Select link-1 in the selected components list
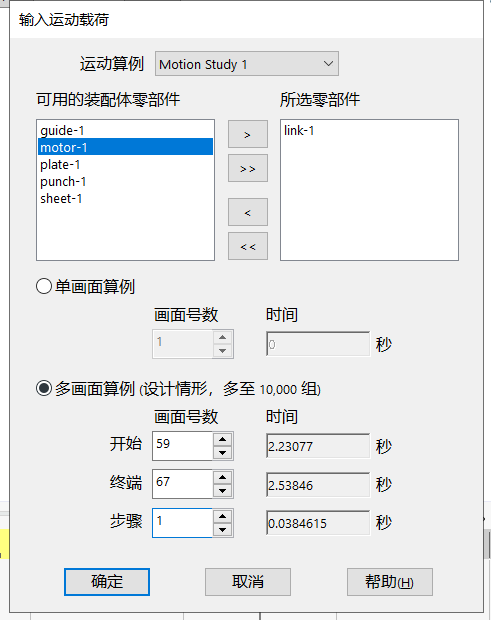Screen dimensions: 491x620 (299, 130)
